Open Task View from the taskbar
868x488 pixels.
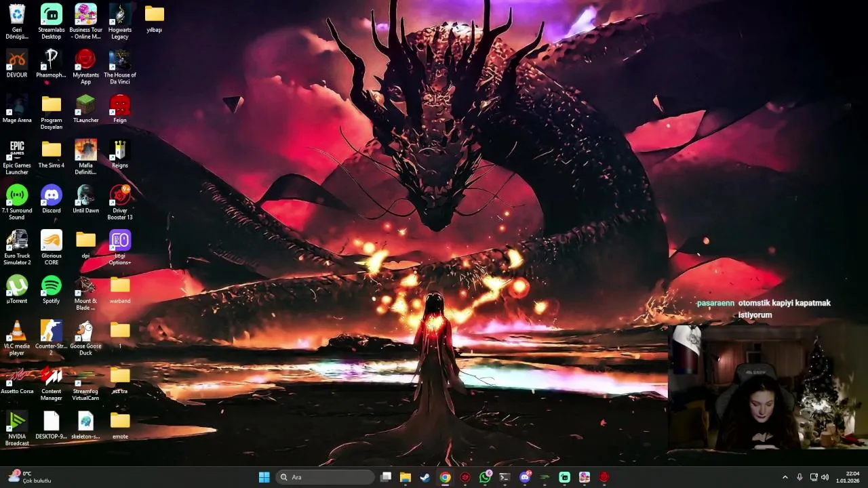click(386, 477)
